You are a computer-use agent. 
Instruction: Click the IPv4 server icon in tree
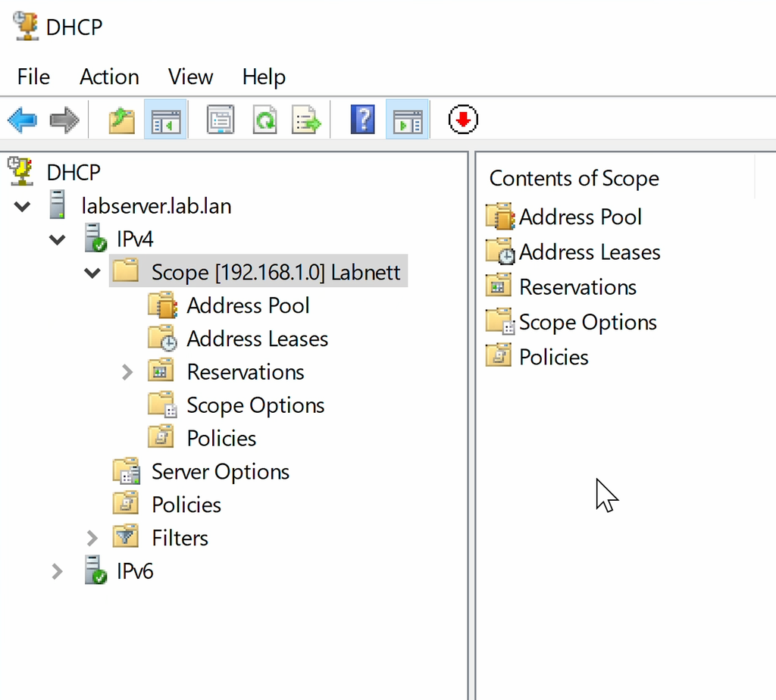95,238
